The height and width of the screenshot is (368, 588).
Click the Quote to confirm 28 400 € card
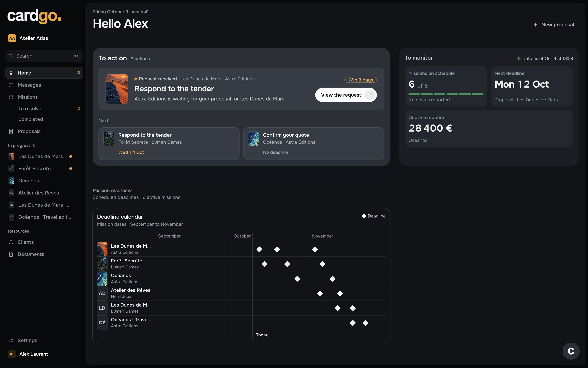tap(489, 129)
